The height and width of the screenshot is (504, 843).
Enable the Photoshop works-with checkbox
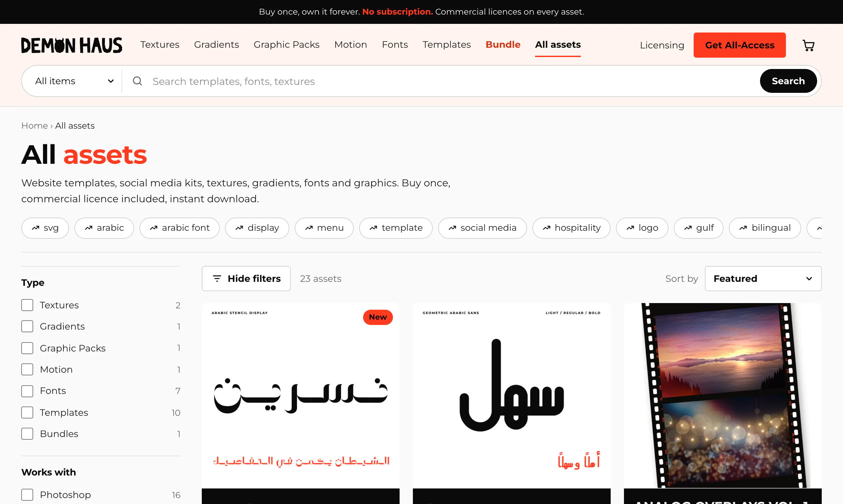click(x=27, y=495)
